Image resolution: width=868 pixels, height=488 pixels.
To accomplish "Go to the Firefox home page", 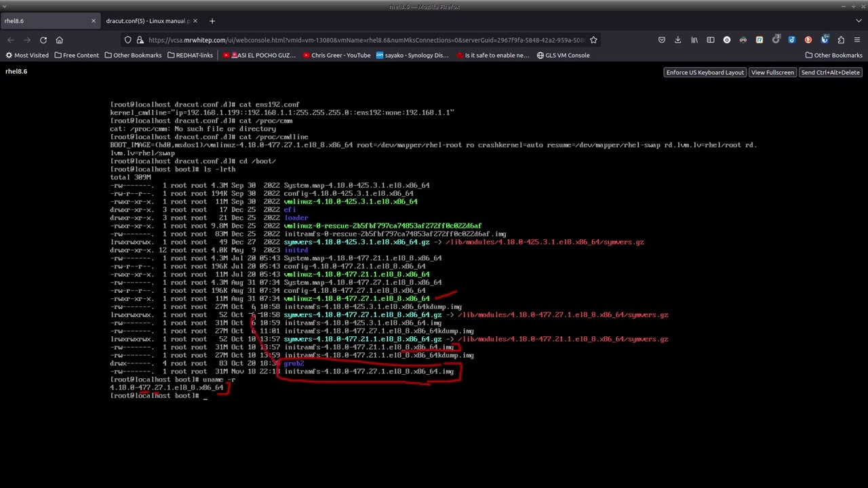I will click(x=59, y=40).
